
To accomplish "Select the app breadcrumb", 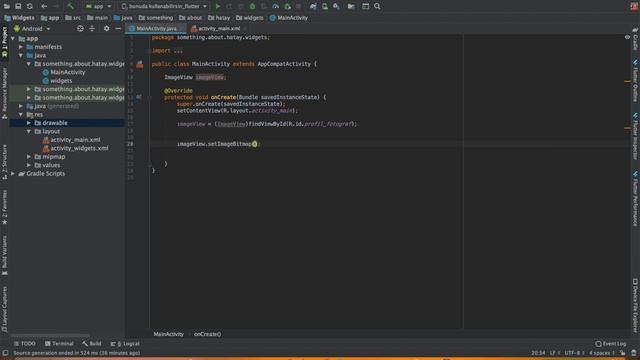I will 50,18.
